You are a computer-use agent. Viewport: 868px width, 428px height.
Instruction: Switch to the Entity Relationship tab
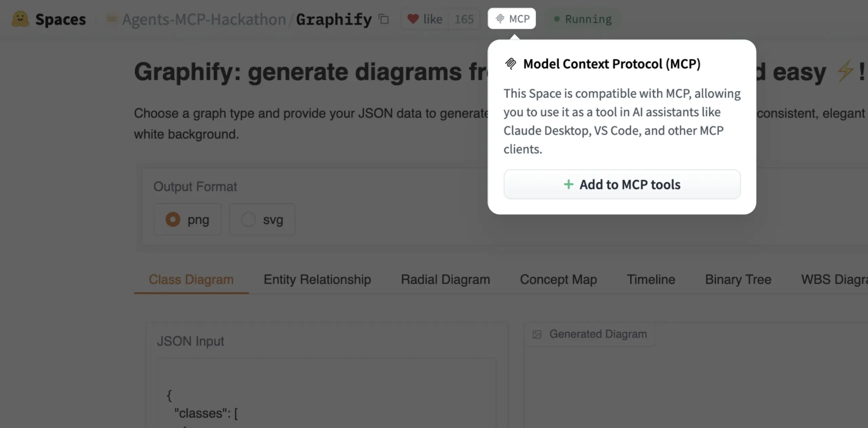click(x=317, y=280)
